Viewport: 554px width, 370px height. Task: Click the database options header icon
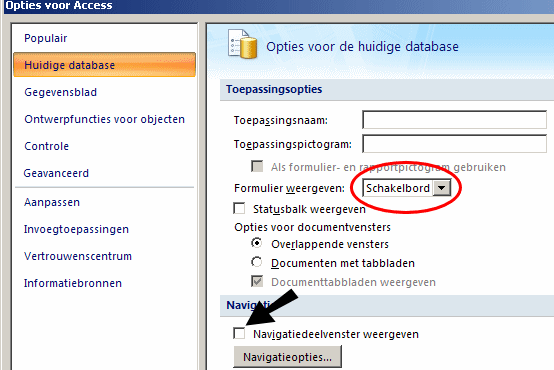[x=242, y=44]
